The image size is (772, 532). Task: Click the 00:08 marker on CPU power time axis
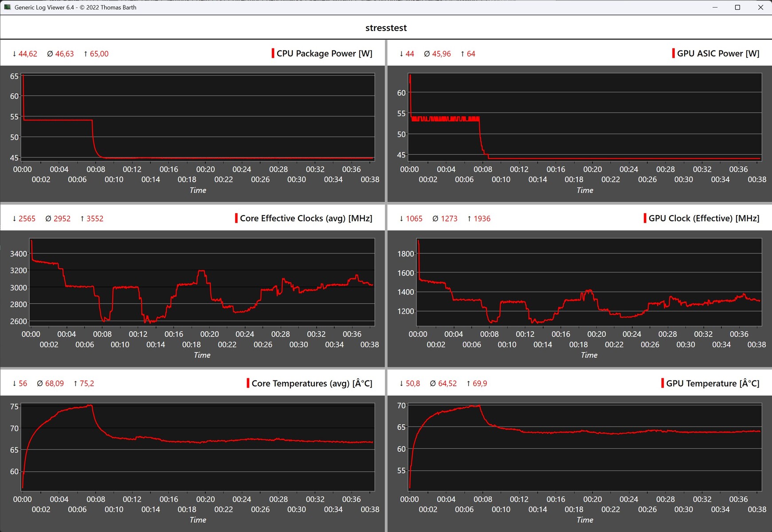pos(96,169)
